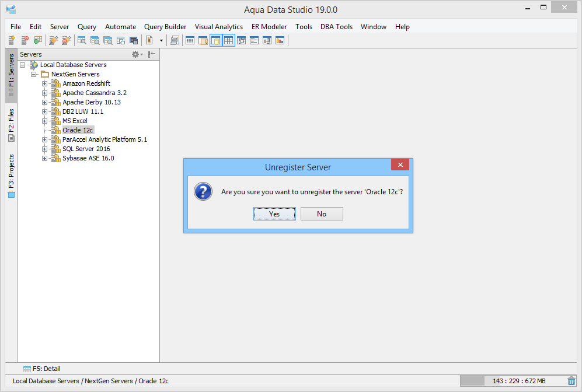The image size is (582, 392).
Task: Click the highlighted plain grid table toolbar icon
Action: click(x=229, y=40)
